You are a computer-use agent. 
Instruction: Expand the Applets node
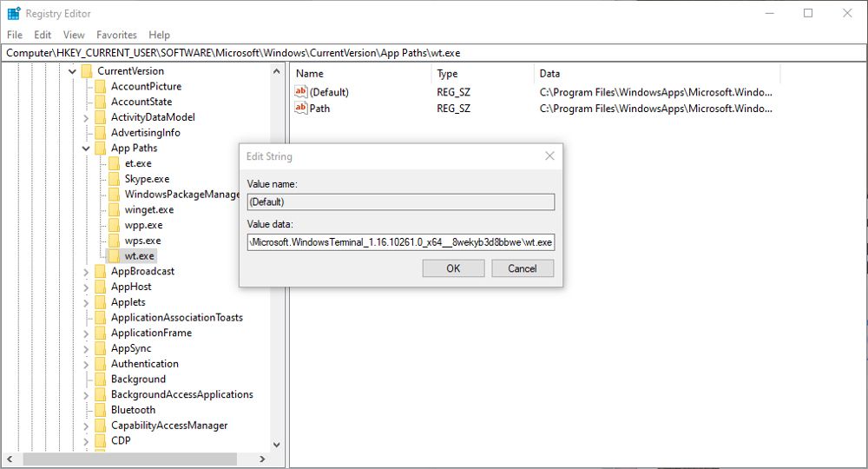pyautogui.click(x=86, y=303)
